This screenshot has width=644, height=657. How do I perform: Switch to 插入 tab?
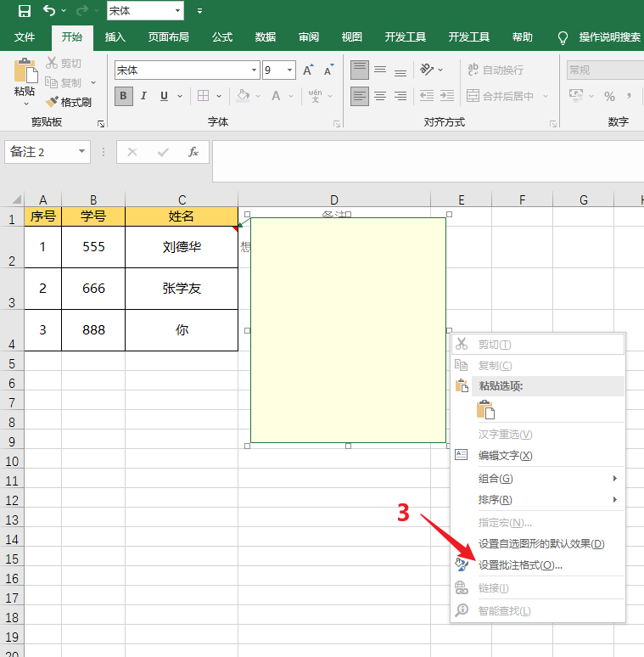pyautogui.click(x=115, y=37)
